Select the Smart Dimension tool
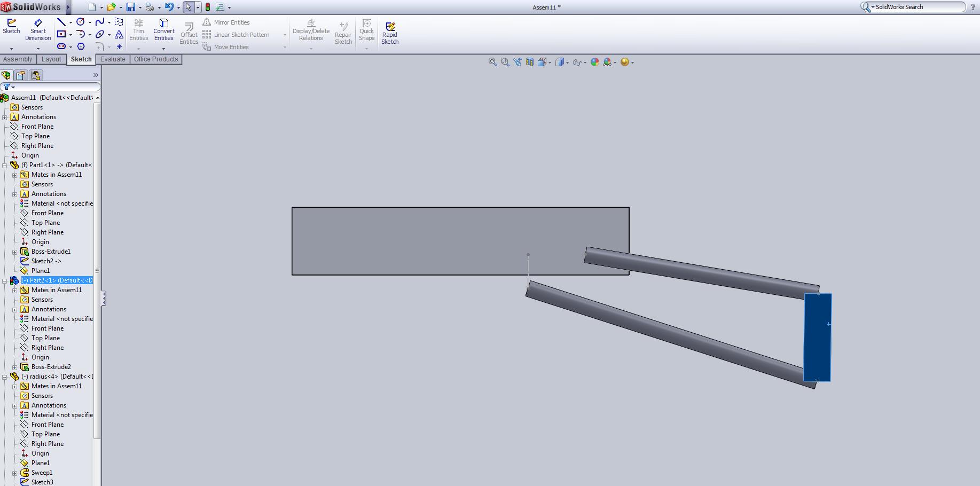This screenshot has height=486, width=980. pos(38,30)
